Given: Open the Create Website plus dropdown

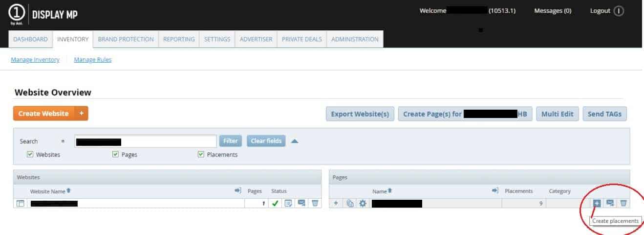Looking at the screenshot, I should point(81,113).
